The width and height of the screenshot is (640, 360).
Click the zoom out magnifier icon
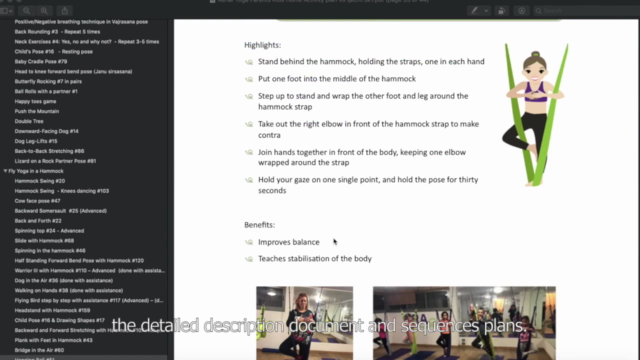tap(27, 11)
